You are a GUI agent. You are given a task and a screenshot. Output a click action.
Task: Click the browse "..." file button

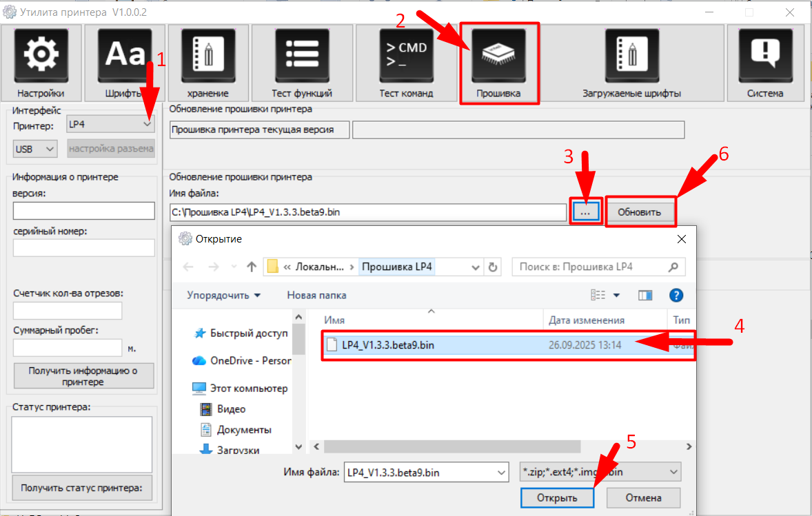pos(585,212)
